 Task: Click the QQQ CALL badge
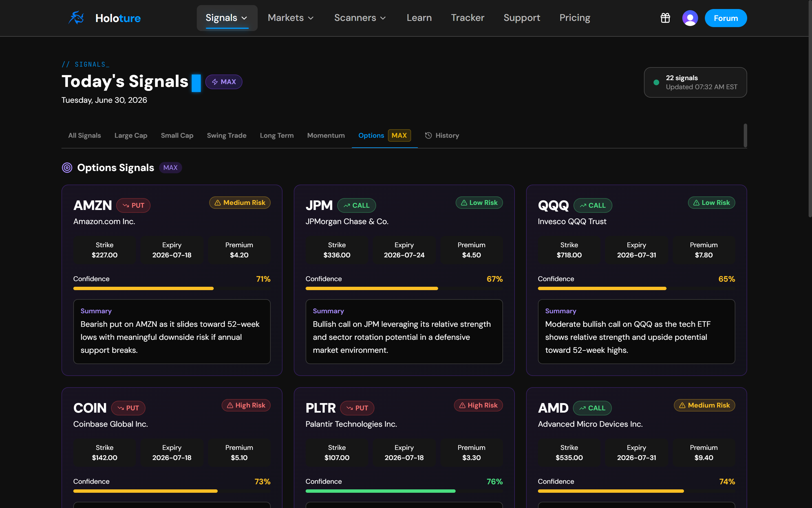pos(593,205)
